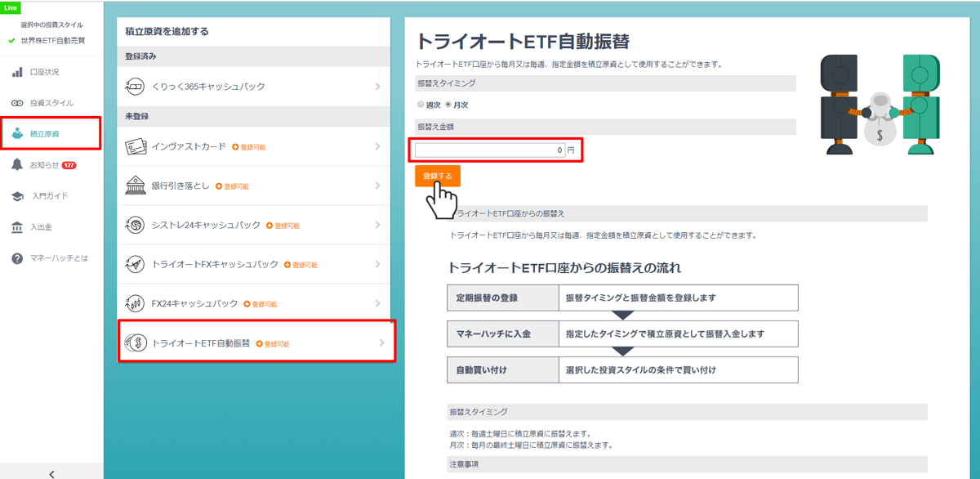Click the トライオートFXキャッシュバック row icon
This screenshot has height=479, width=980.
136,264
